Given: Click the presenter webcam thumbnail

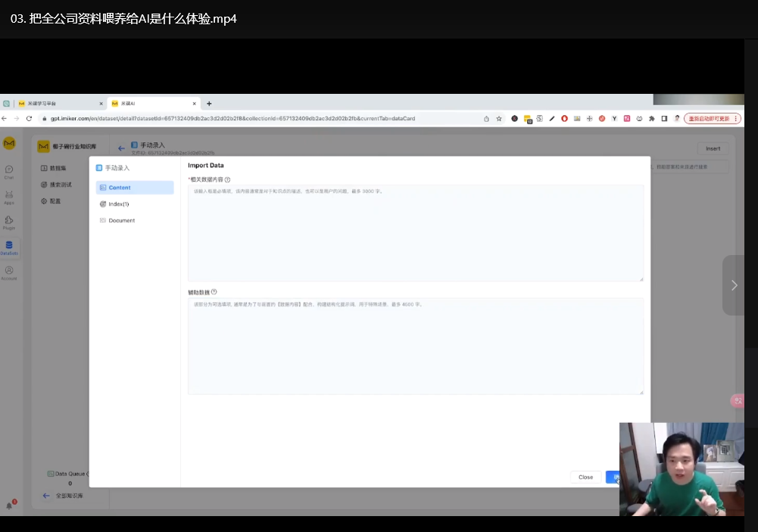Looking at the screenshot, I should [x=682, y=469].
